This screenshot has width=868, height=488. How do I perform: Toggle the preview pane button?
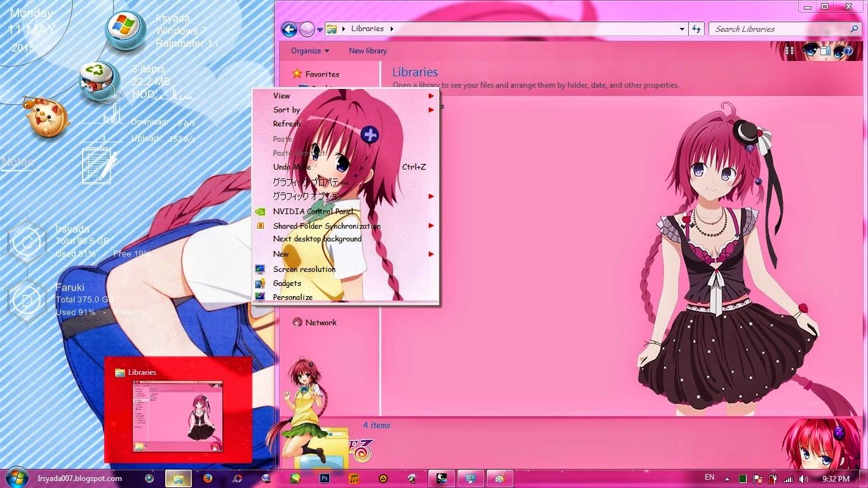click(824, 51)
